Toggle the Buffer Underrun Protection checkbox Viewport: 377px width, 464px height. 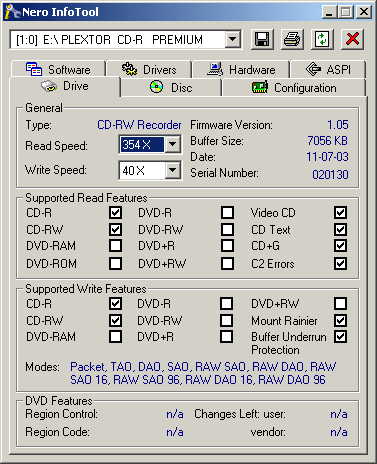(x=340, y=337)
